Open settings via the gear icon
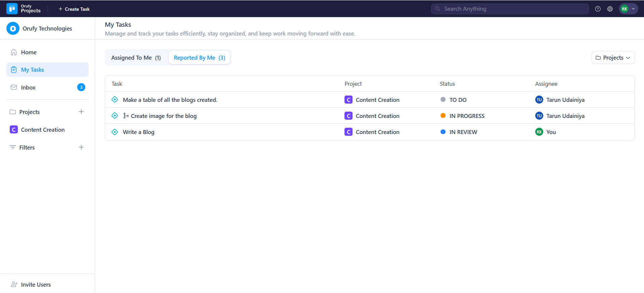The image size is (644, 293). (x=610, y=9)
